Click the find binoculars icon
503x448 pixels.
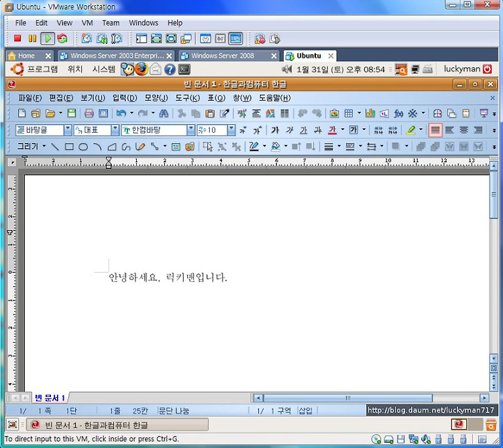point(164,113)
